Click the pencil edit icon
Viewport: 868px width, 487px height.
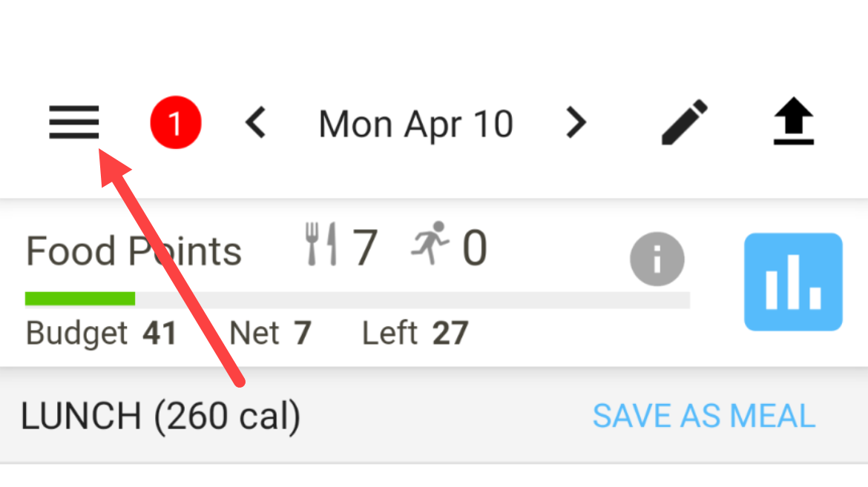[x=684, y=123]
